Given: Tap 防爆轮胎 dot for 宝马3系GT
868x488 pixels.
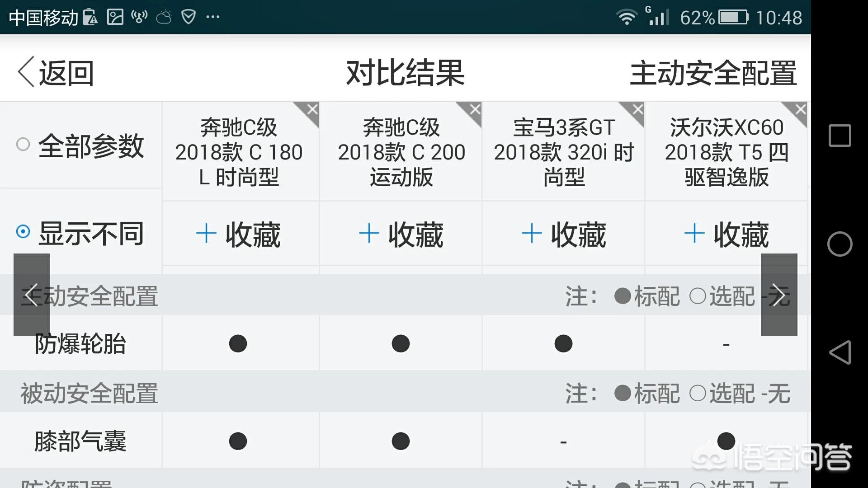Looking at the screenshot, I should (x=563, y=343).
